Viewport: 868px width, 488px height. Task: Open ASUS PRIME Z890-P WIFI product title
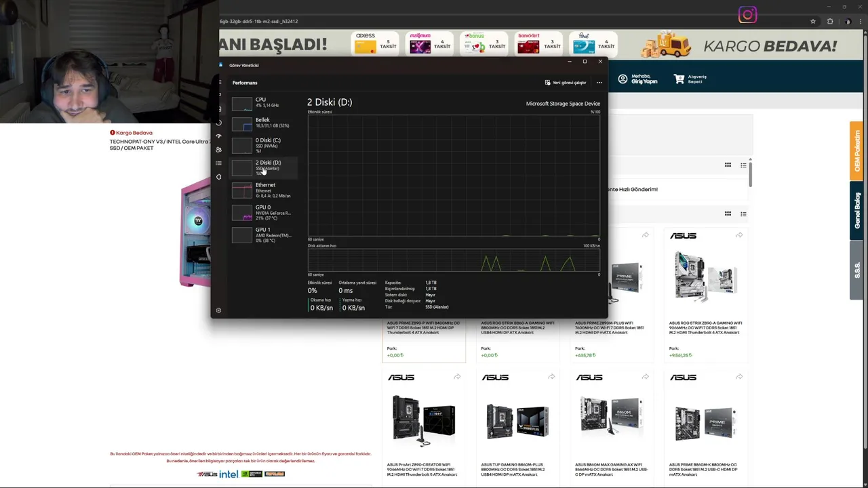(x=423, y=328)
